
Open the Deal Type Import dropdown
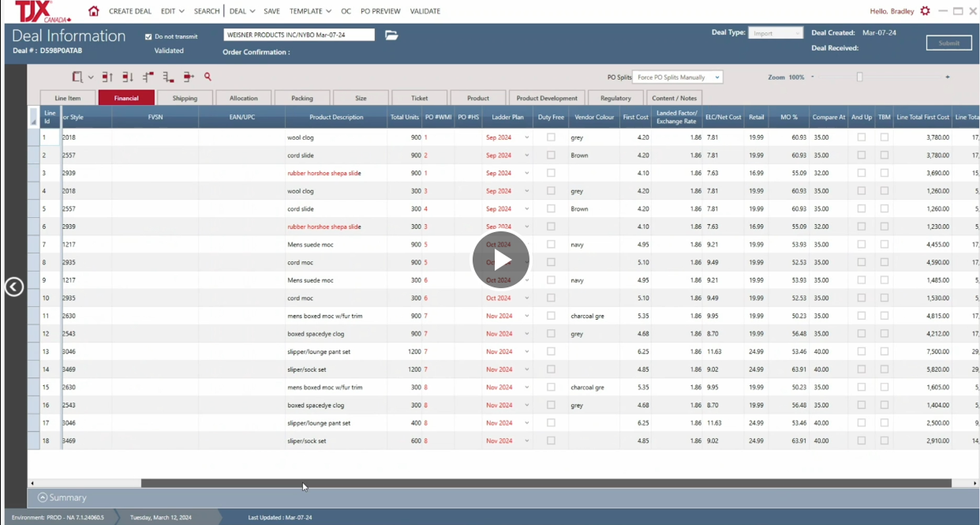776,33
